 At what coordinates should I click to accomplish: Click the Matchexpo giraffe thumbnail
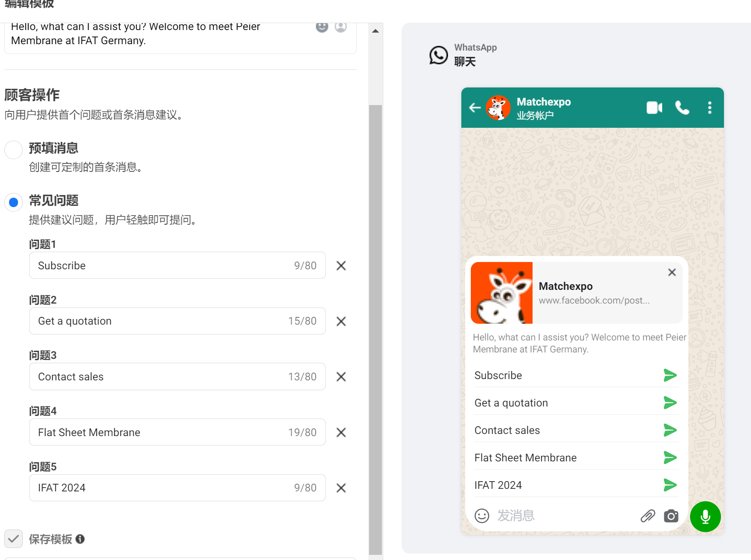click(x=502, y=293)
